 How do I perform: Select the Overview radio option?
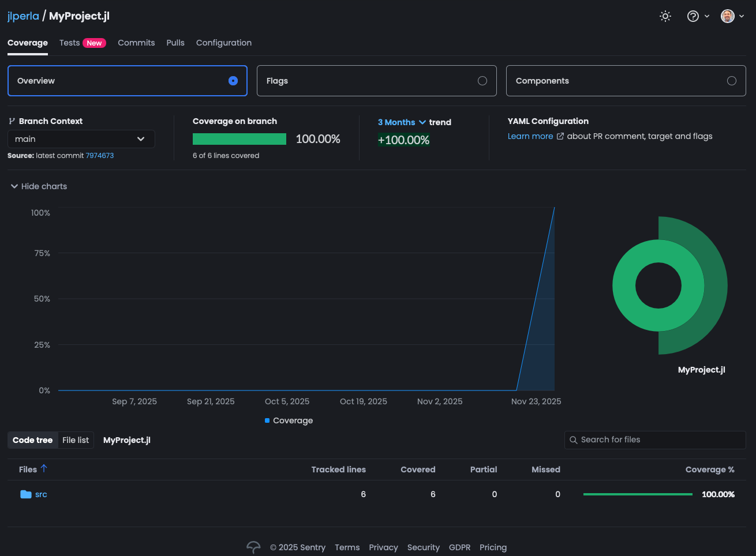[233, 81]
